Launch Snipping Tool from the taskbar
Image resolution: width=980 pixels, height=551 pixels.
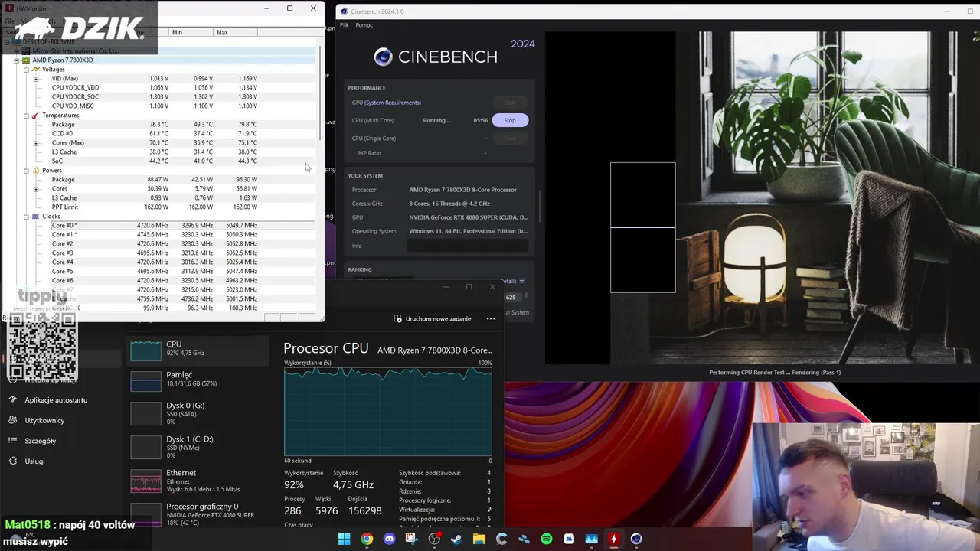(x=411, y=539)
